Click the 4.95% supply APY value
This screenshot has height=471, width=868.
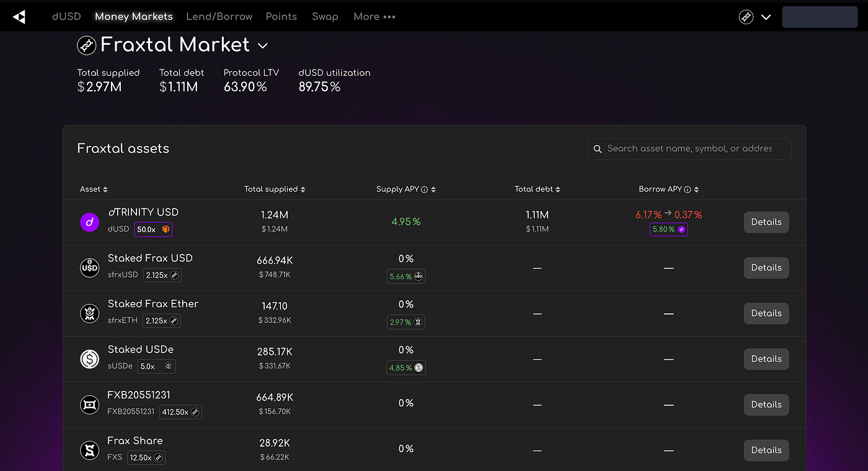pos(406,222)
